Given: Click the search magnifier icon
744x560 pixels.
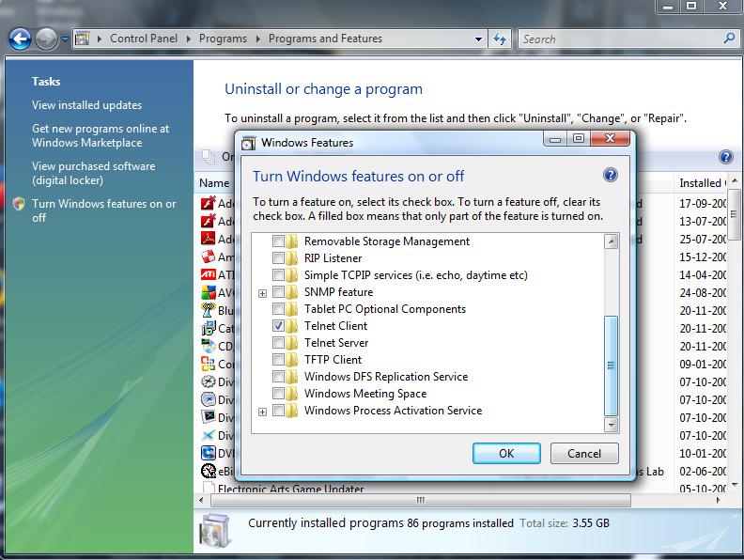Looking at the screenshot, I should pos(729,38).
